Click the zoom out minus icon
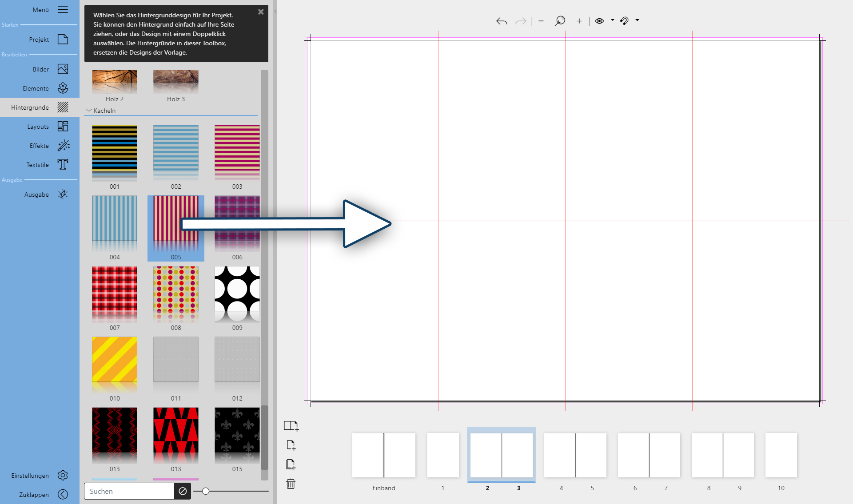 click(541, 21)
